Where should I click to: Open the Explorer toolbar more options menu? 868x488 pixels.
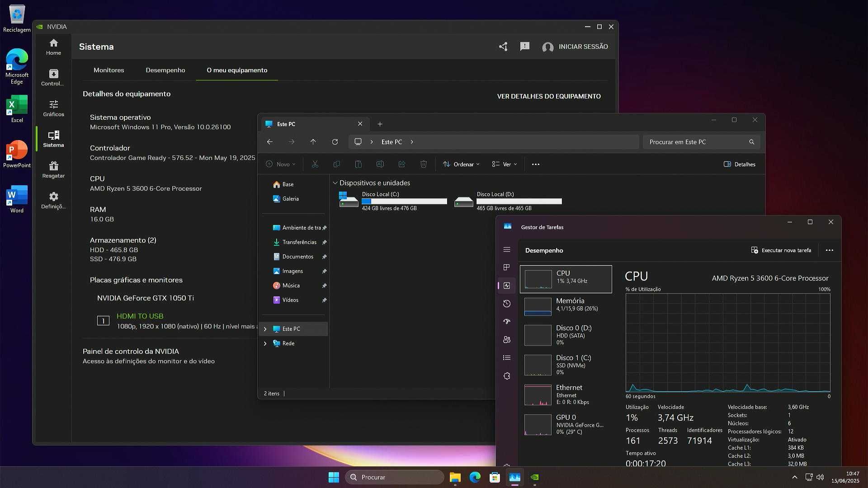click(536, 164)
